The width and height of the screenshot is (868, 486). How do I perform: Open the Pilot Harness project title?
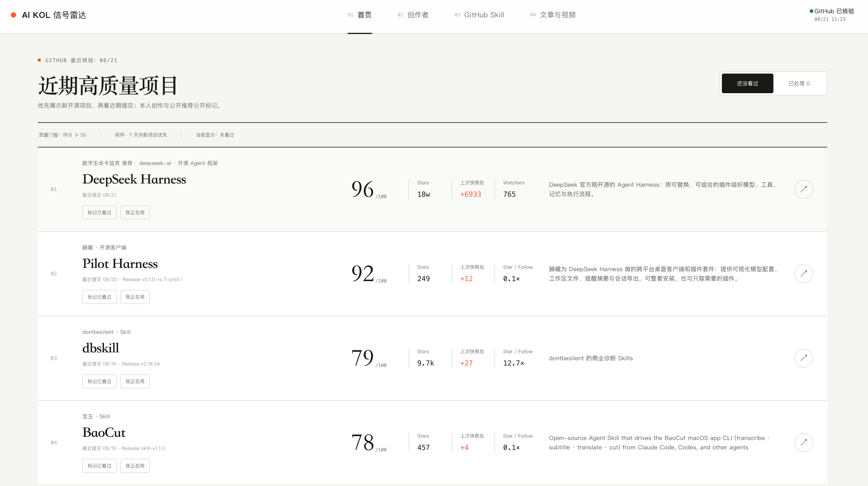click(120, 264)
